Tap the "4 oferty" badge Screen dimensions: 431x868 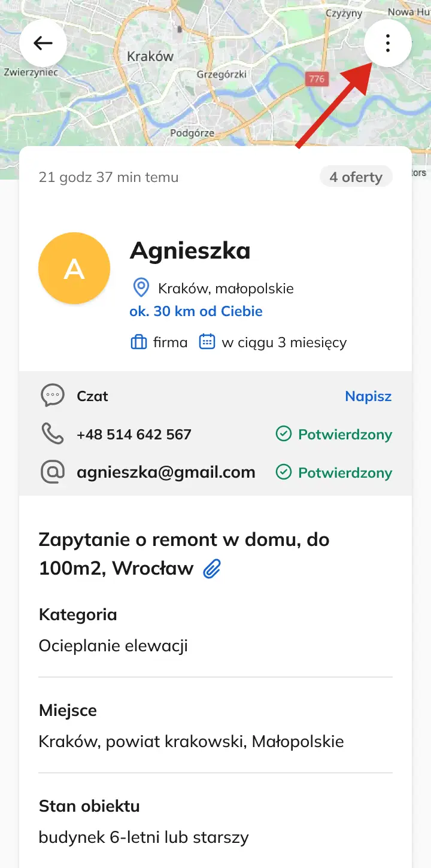pos(356,177)
